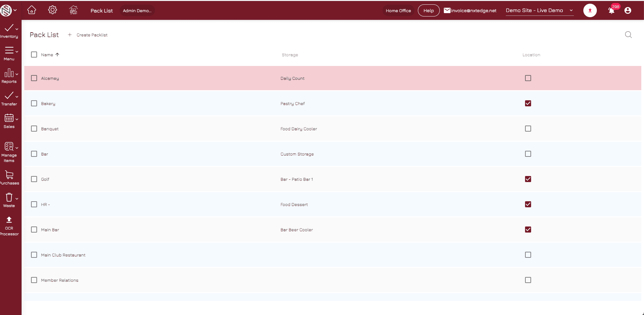Untick the Location checkbox for Bakery
This screenshot has width=644, height=315.
pyautogui.click(x=528, y=103)
